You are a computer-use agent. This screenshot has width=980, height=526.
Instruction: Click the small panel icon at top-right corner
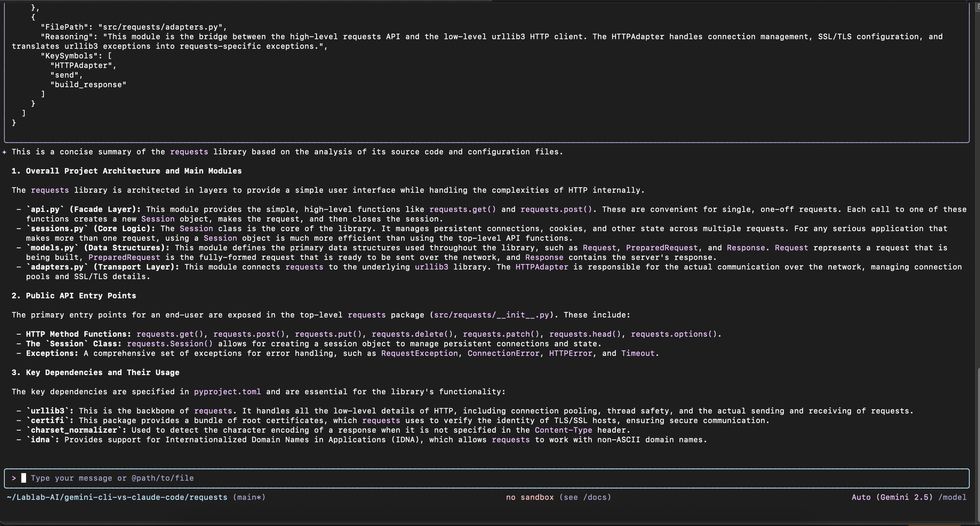pyautogui.click(x=976, y=6)
